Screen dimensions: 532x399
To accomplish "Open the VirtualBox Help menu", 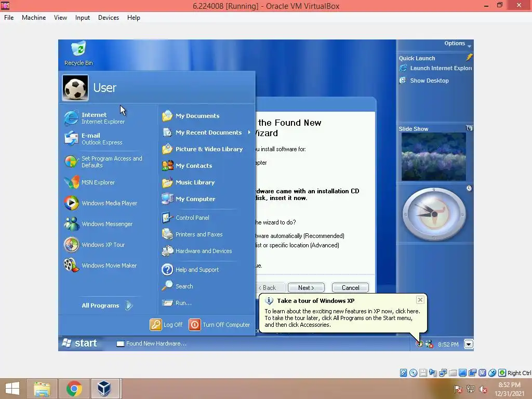I will (134, 18).
